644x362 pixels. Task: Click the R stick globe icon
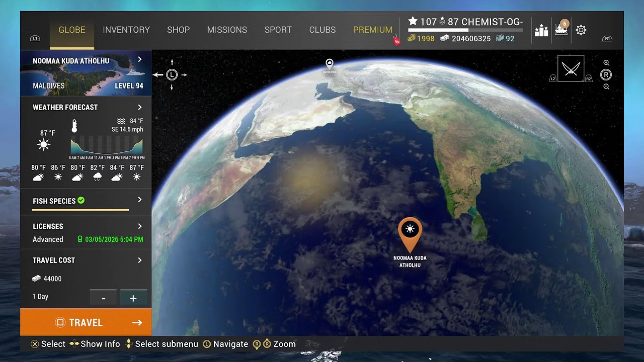(x=606, y=75)
